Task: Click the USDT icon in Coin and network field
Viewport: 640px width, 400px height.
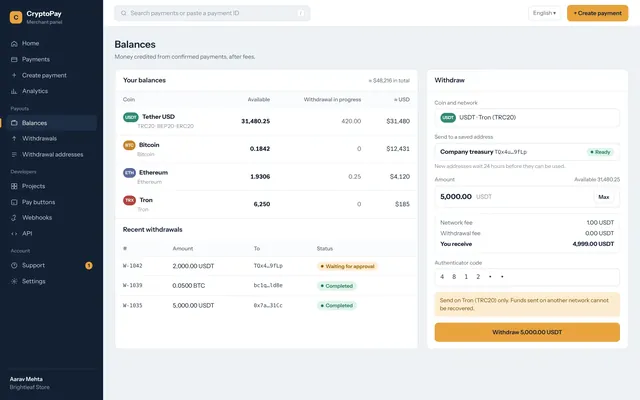Action: pyautogui.click(x=448, y=118)
